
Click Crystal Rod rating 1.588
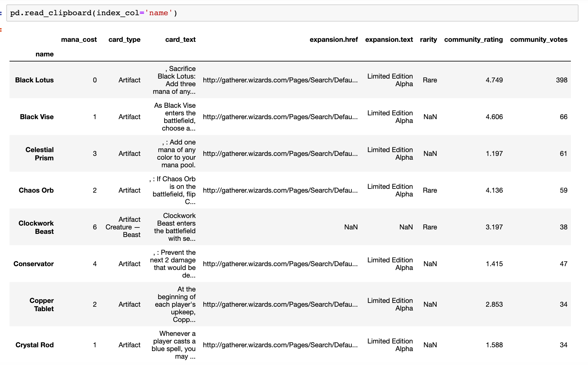(x=494, y=345)
